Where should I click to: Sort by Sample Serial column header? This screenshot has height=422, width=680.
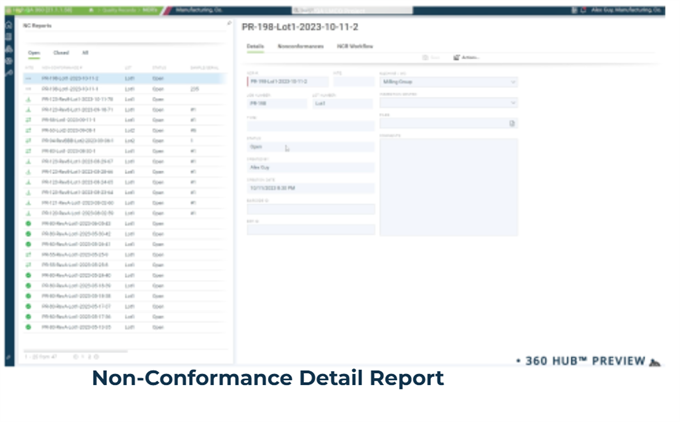point(204,68)
